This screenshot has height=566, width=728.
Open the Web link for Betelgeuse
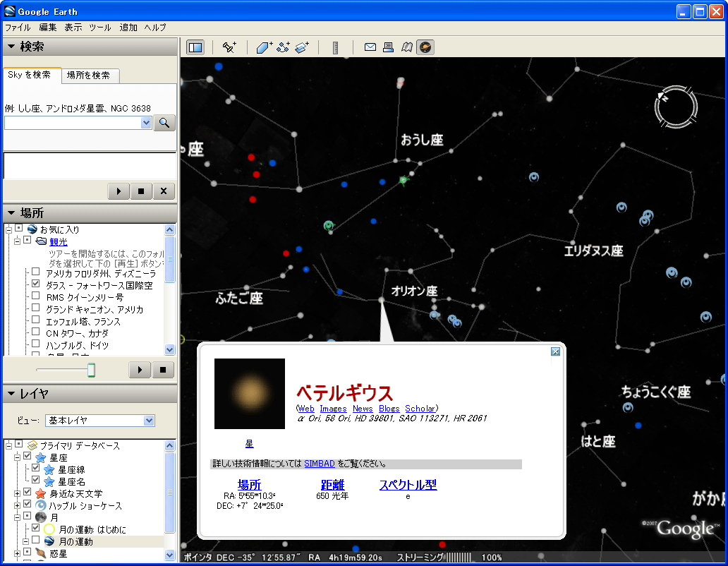[x=306, y=409]
